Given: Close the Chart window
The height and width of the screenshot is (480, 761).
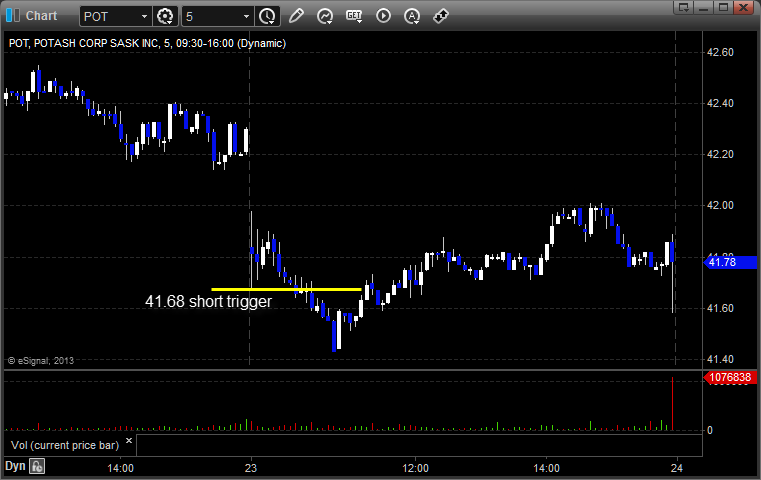Looking at the screenshot, I should [744, 7].
